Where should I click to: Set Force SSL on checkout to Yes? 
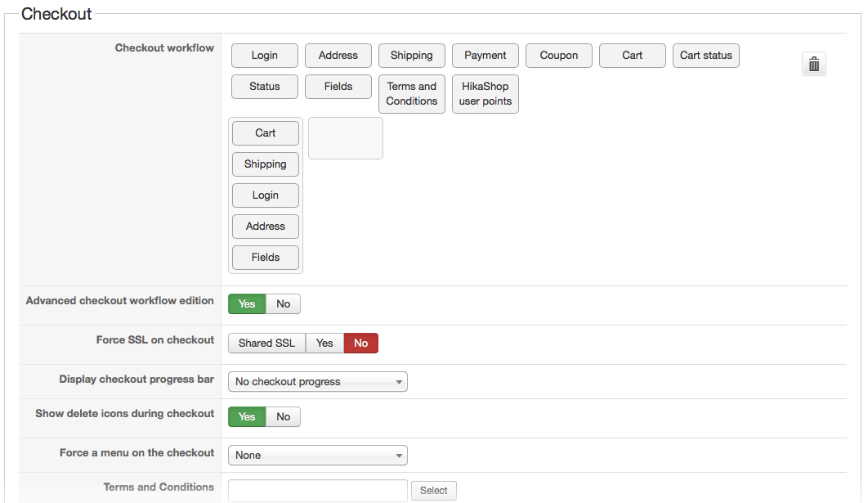pos(324,344)
